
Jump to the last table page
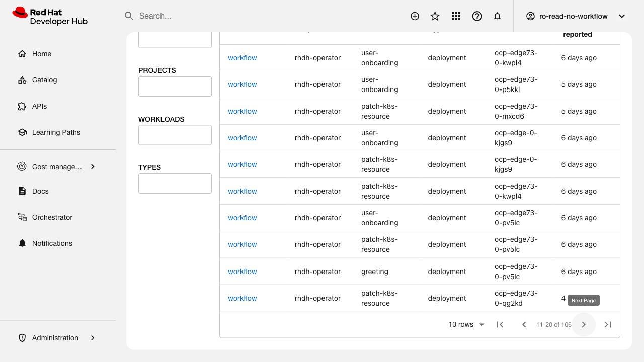(608, 325)
